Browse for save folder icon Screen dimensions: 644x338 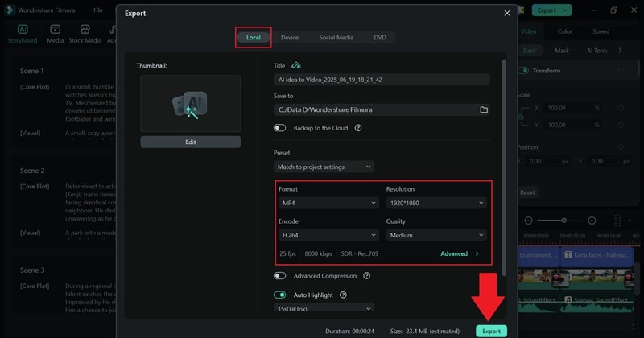[484, 109]
